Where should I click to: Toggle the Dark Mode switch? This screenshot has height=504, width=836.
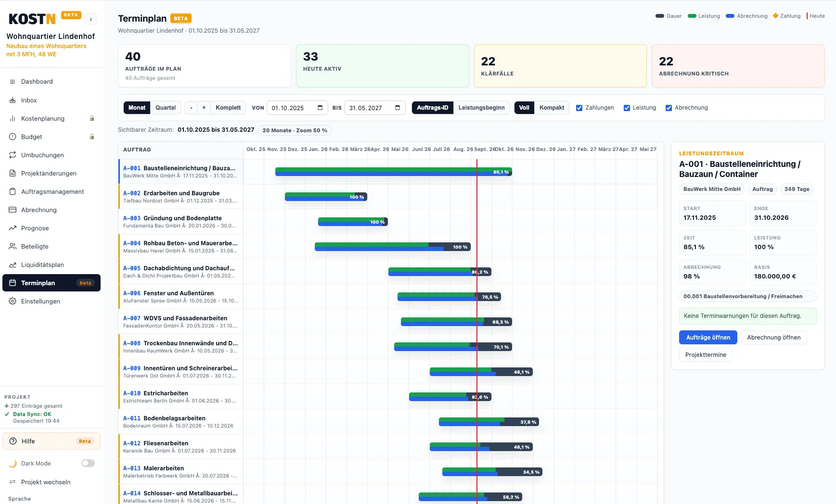[88, 463]
